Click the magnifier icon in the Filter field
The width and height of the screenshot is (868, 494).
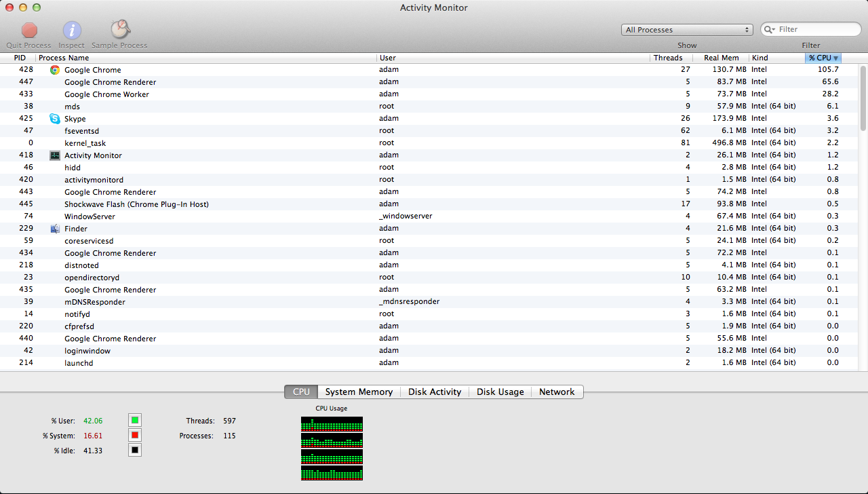point(770,29)
